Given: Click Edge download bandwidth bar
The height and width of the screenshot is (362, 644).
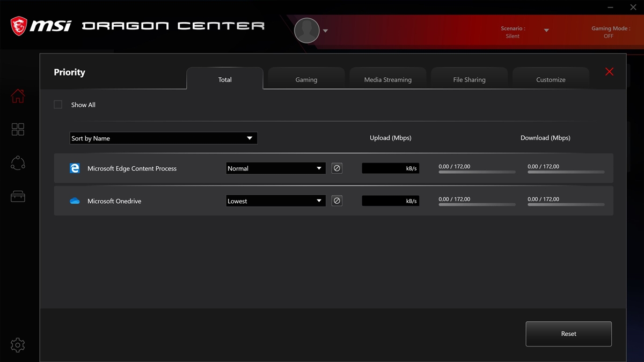Looking at the screenshot, I should (566, 172).
